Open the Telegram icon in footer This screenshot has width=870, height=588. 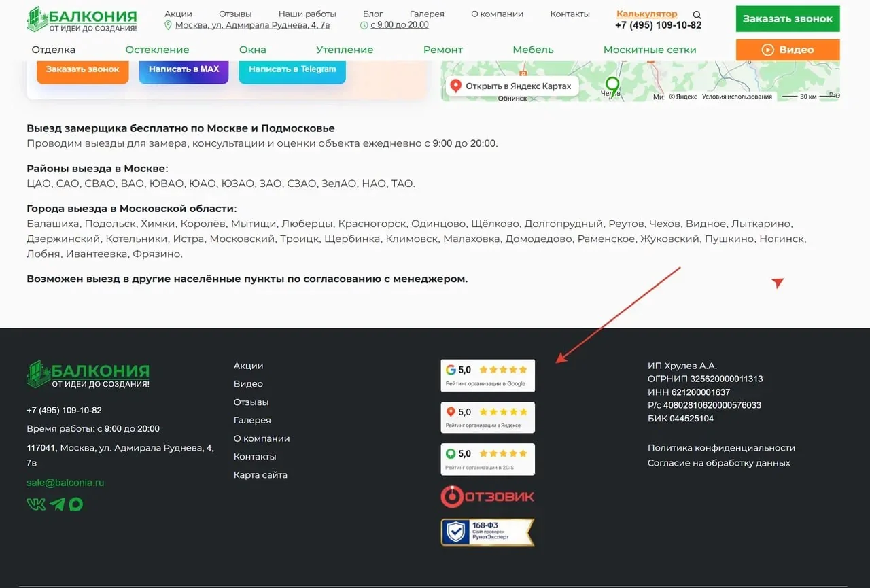[x=57, y=504]
